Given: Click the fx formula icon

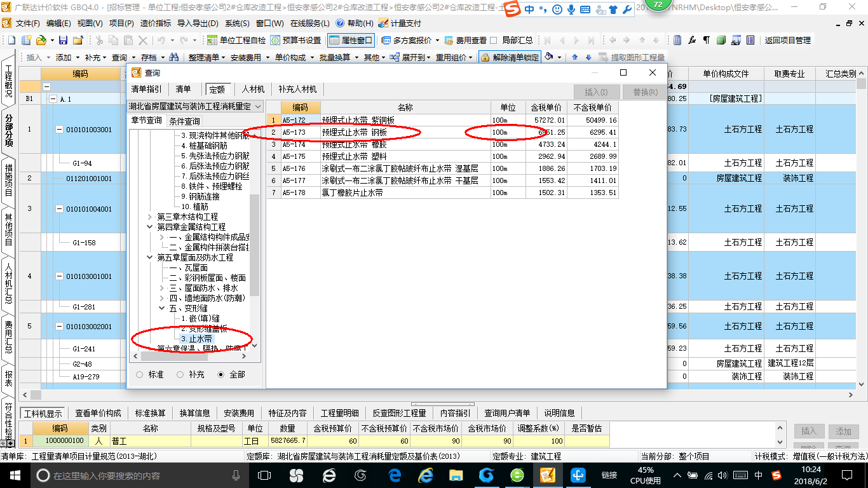Looking at the screenshot, I should click(x=692, y=40).
